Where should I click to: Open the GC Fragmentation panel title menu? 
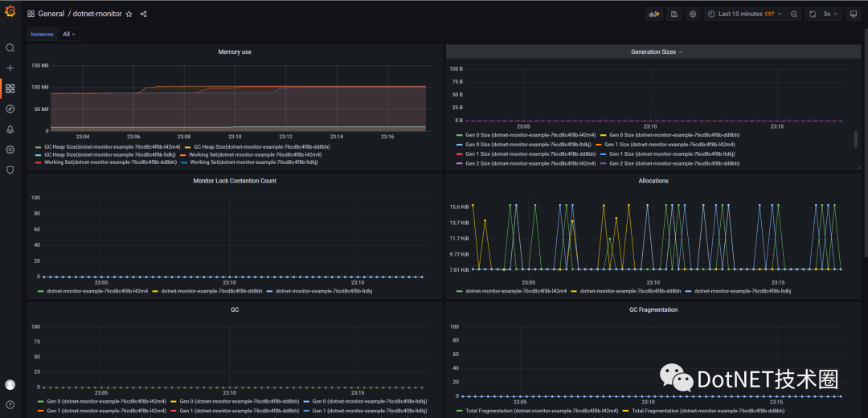[x=653, y=309]
